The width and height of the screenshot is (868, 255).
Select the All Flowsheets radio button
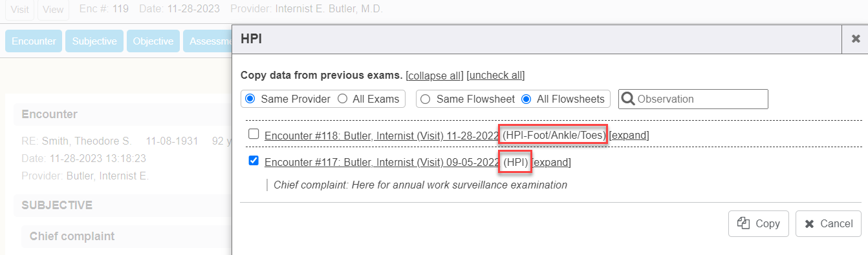[x=526, y=99]
